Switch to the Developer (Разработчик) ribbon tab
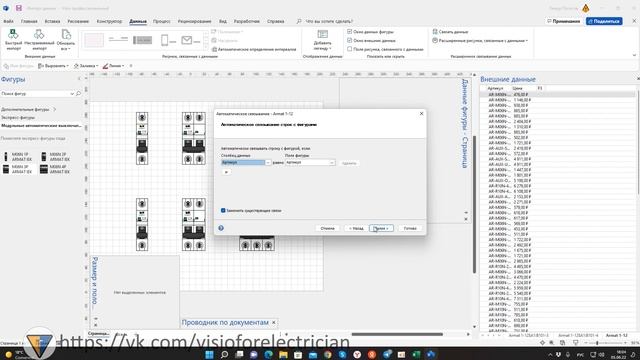Viewport: 640px width, 360px height. pos(247,21)
